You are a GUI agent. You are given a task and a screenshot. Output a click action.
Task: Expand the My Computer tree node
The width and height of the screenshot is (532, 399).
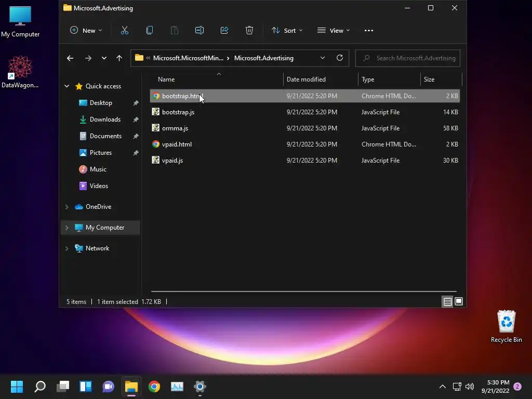click(67, 228)
